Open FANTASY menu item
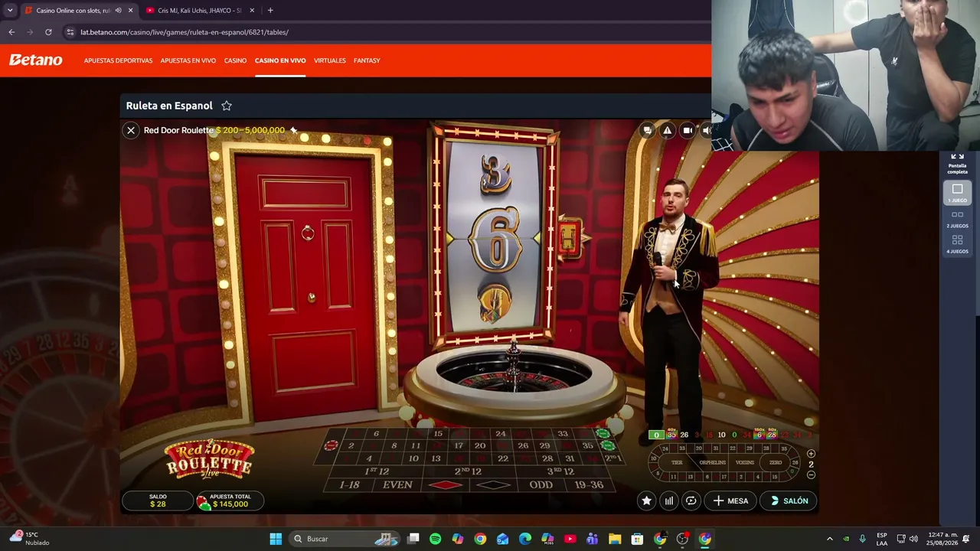This screenshot has height=551, width=980. [x=367, y=60]
